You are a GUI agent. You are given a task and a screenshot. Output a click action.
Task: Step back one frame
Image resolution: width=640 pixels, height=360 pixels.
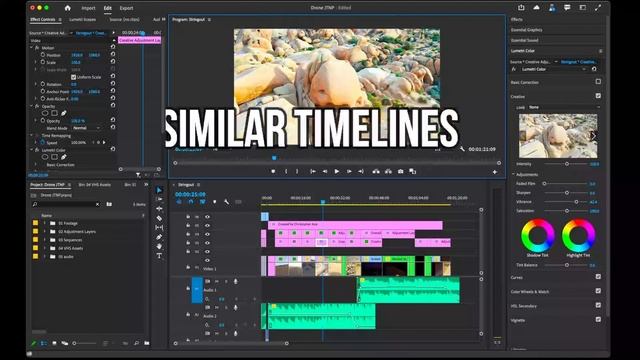tap(325, 171)
